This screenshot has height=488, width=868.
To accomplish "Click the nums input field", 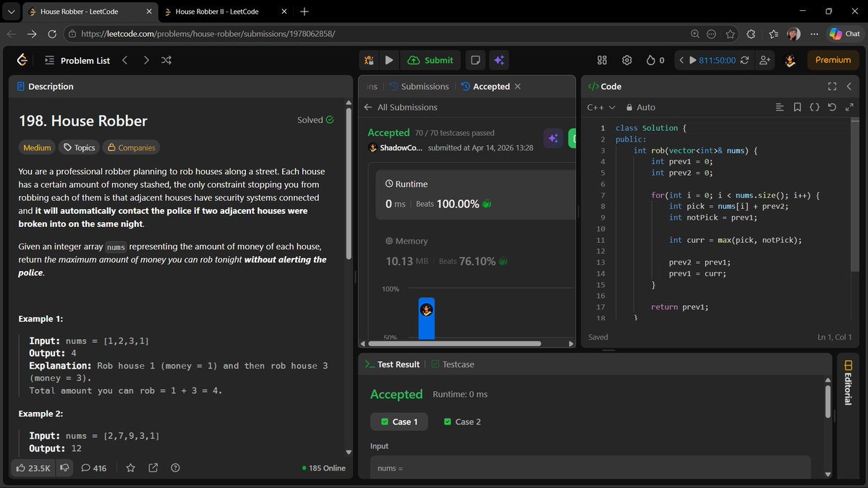I will (590, 467).
